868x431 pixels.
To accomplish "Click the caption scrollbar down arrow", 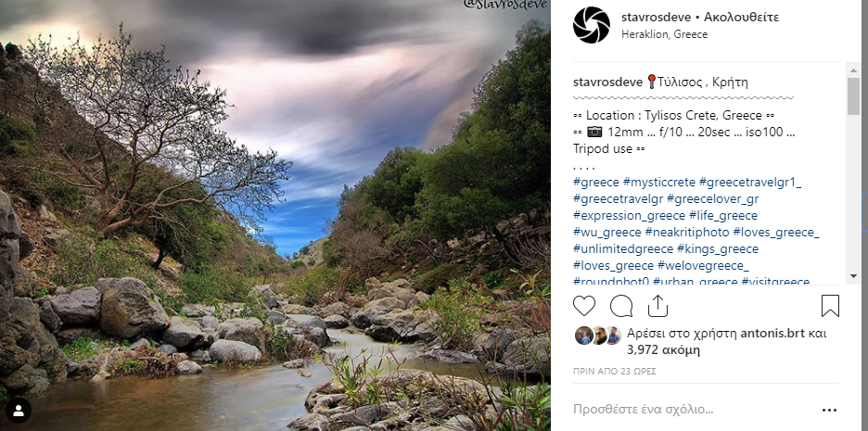I will (854, 276).
